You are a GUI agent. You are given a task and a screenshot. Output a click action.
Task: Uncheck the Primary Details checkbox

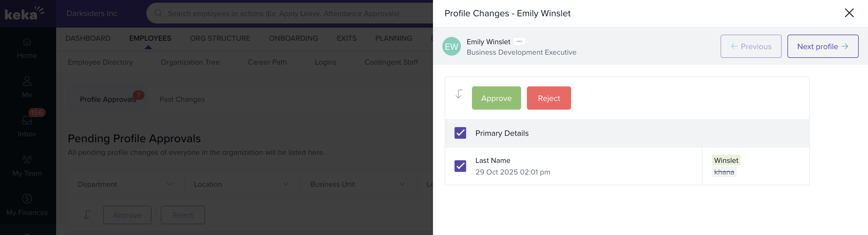coord(460,133)
